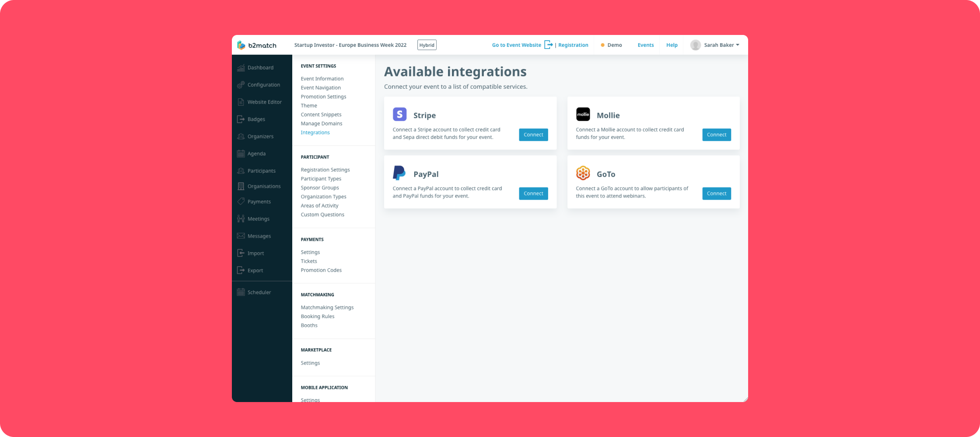This screenshot has width=980, height=437.
Task: Click the Import arrow icon
Action: [241, 253]
